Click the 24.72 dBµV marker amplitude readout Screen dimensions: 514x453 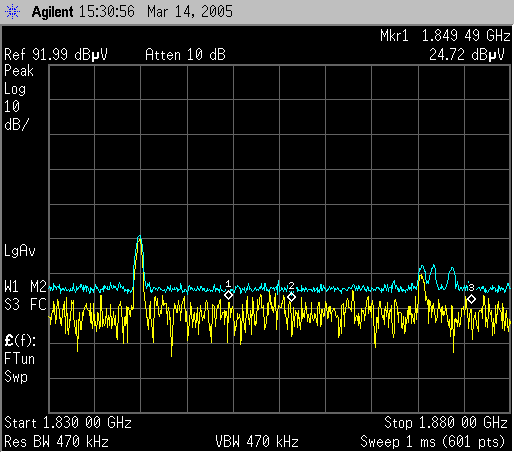pyautogui.click(x=467, y=55)
